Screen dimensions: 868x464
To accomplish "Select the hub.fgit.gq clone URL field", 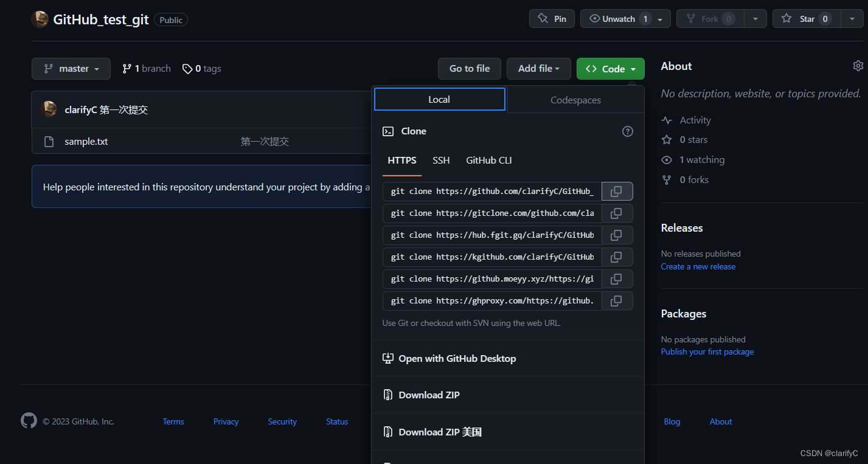I will [x=492, y=235].
